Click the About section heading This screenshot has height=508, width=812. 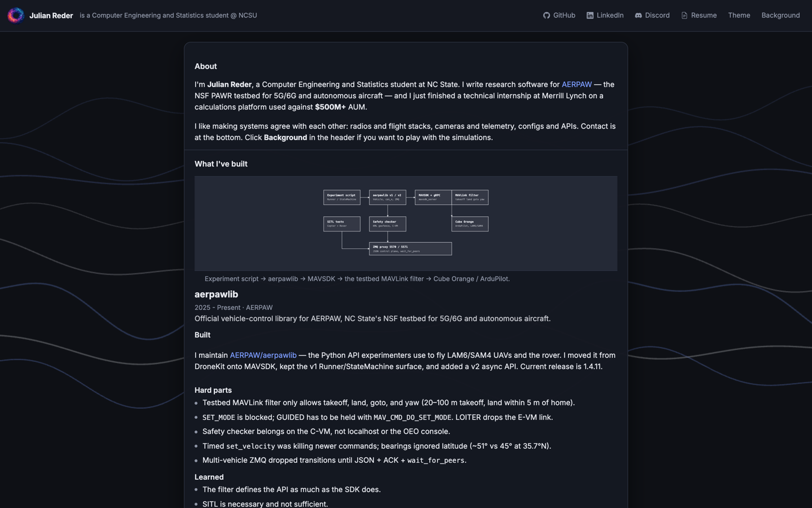pyautogui.click(x=206, y=67)
